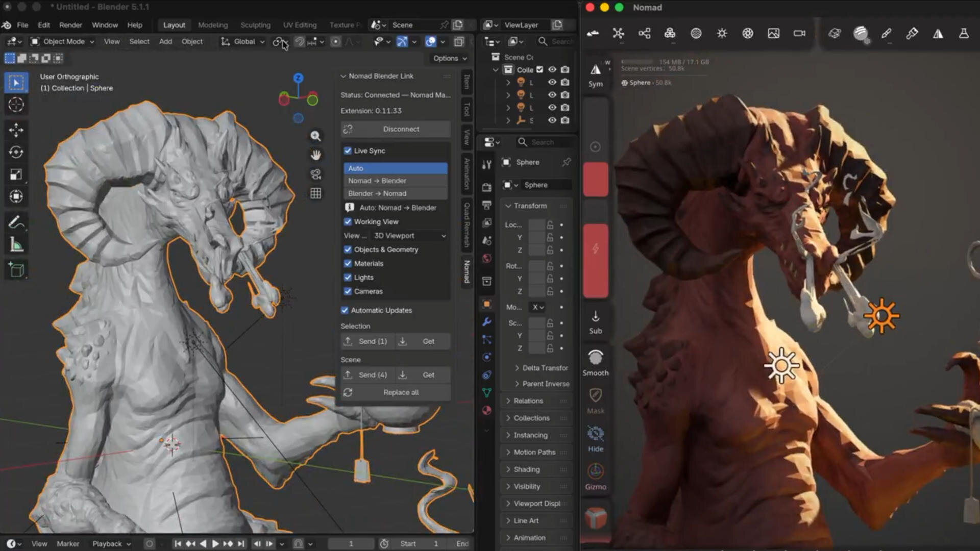Open Nomad's symmetry triangle icon in top bar

coord(938,34)
